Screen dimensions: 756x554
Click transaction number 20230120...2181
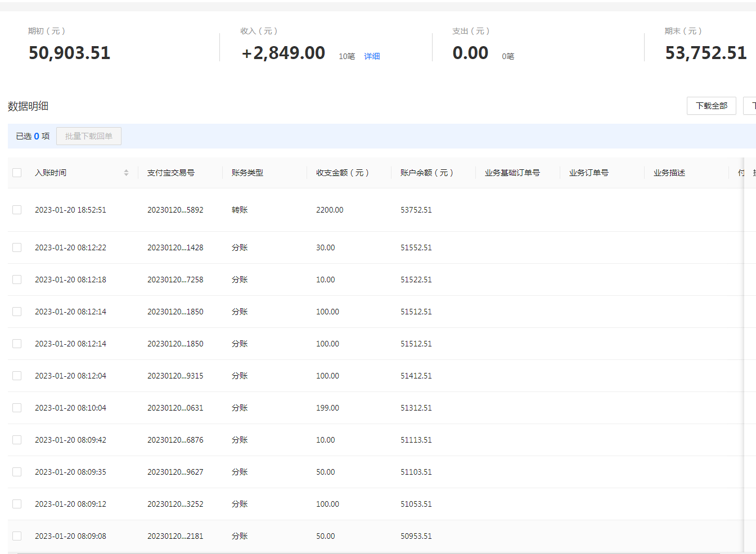(x=175, y=536)
